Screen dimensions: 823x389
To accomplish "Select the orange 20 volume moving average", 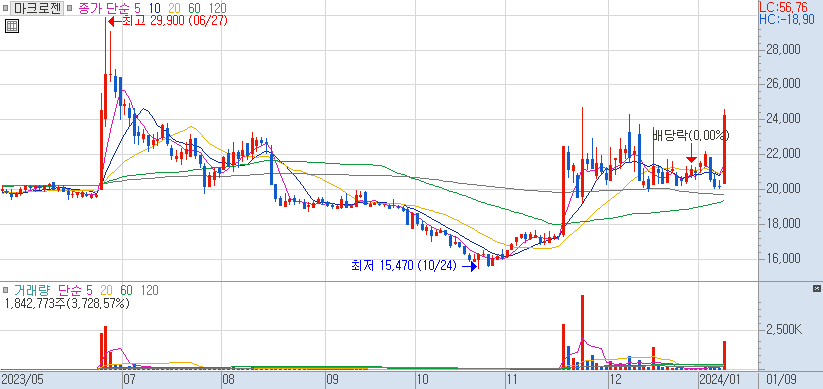I will [106, 290].
